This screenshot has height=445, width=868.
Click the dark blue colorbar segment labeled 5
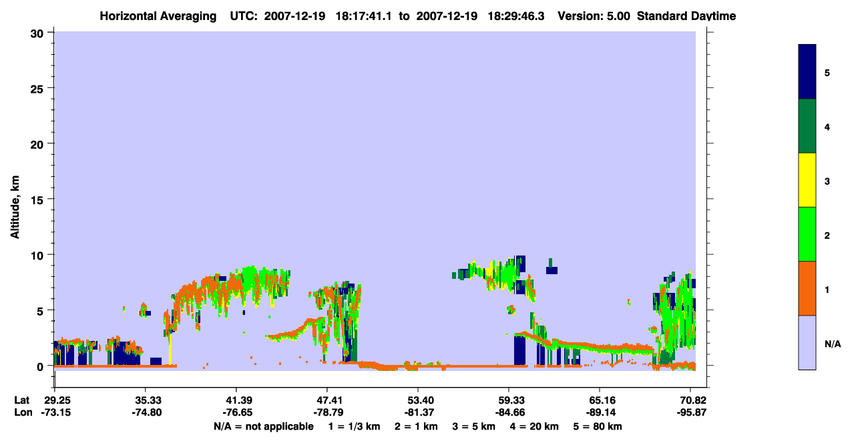807,72
